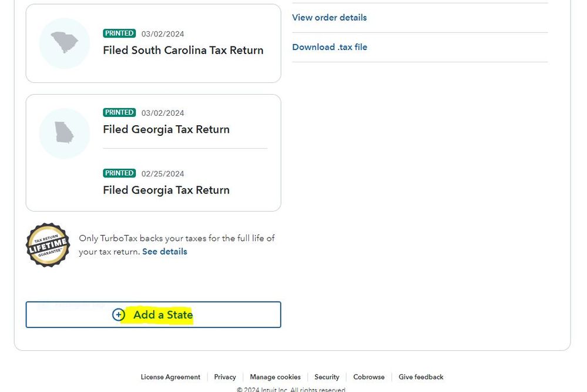Open View order details link
This screenshot has height=392, width=587.
(330, 18)
